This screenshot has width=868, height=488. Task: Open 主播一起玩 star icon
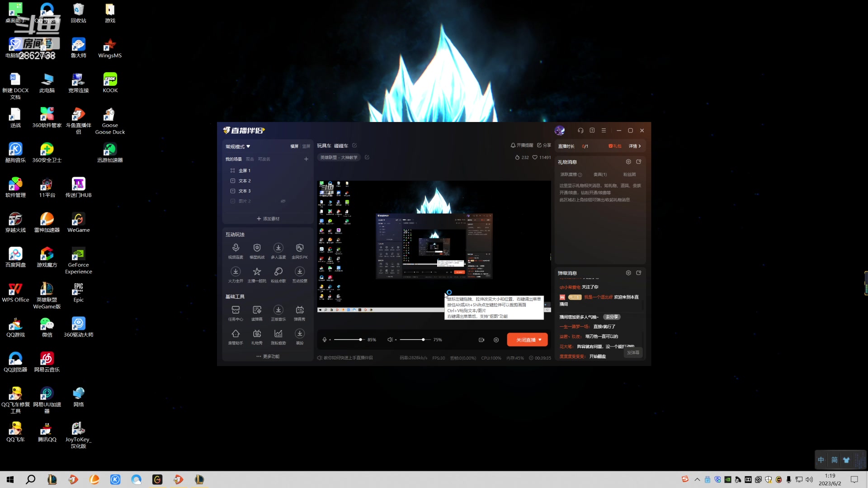(257, 274)
